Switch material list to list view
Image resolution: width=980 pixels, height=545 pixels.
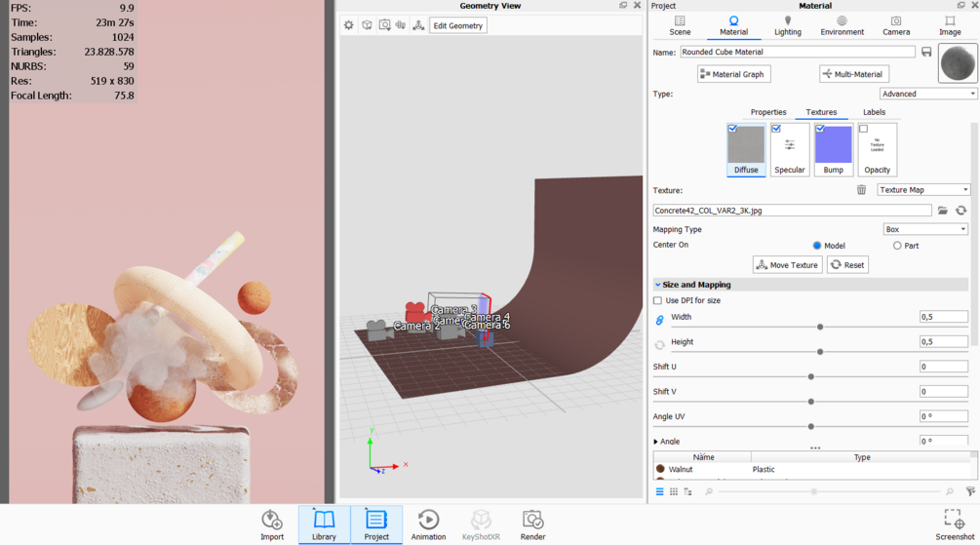pyautogui.click(x=659, y=492)
